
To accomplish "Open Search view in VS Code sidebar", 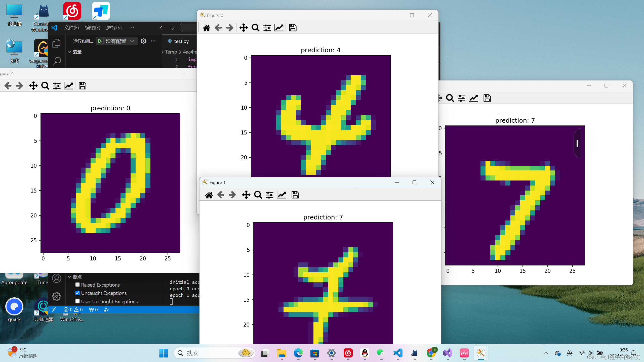I will tap(56, 61).
